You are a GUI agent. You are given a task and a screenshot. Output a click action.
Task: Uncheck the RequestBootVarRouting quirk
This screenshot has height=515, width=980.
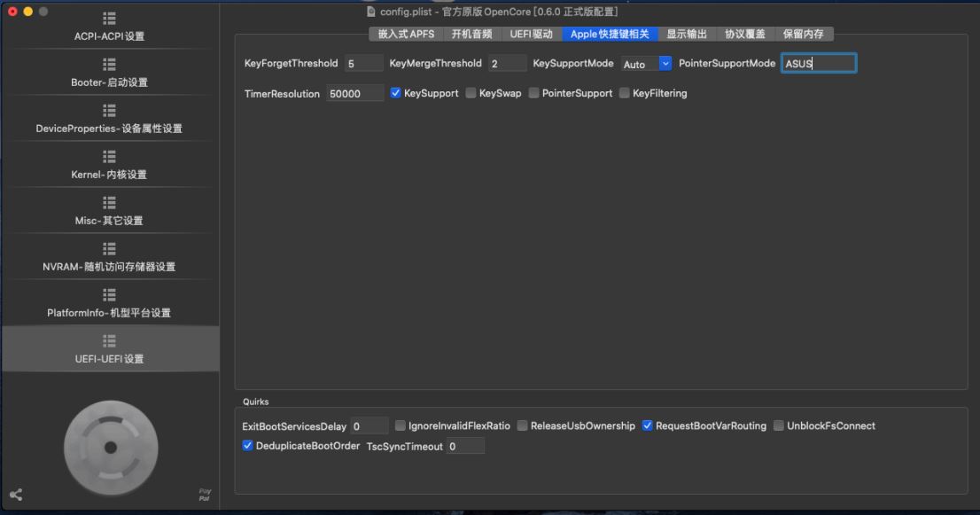[647, 425]
